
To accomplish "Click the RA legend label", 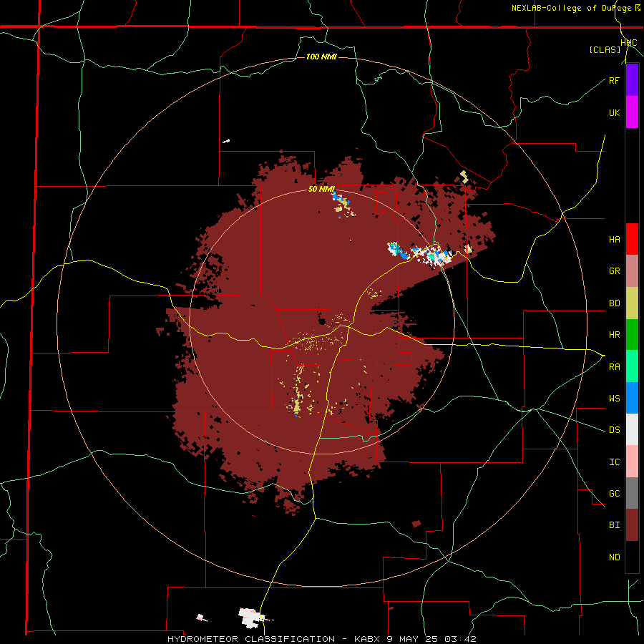I will pyautogui.click(x=615, y=367).
